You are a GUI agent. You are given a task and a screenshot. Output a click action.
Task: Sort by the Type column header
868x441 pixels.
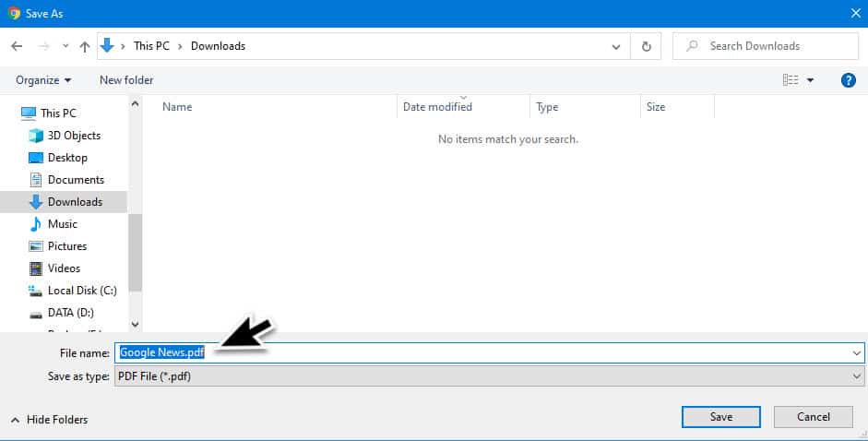[x=547, y=107]
